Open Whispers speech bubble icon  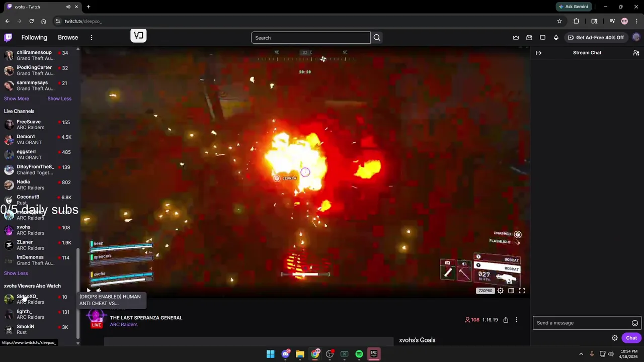(542, 38)
